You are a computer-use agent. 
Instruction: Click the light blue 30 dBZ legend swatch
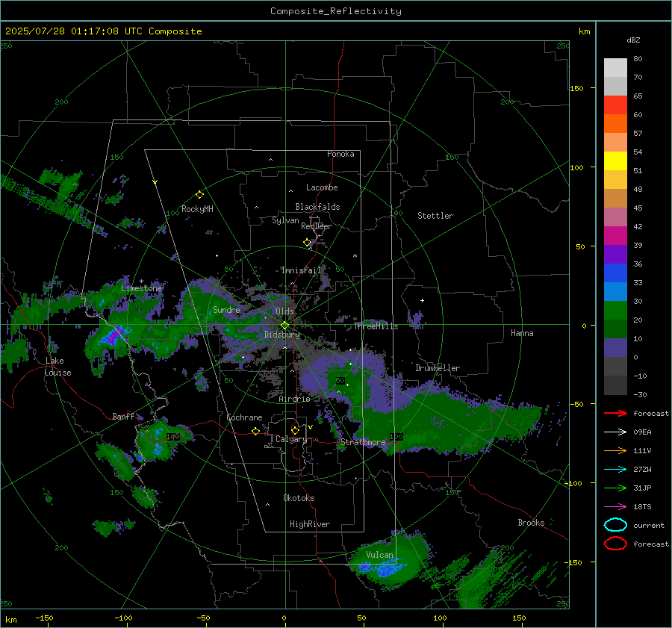[615, 291]
